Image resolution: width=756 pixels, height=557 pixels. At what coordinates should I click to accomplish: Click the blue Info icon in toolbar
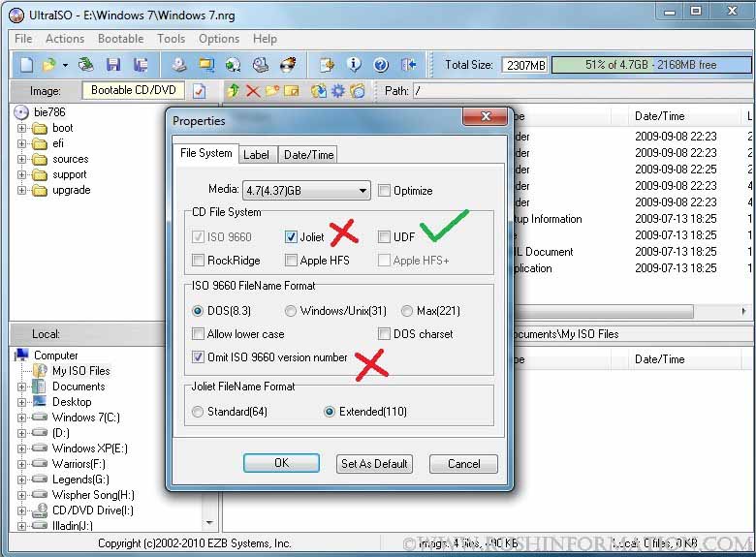click(x=354, y=65)
